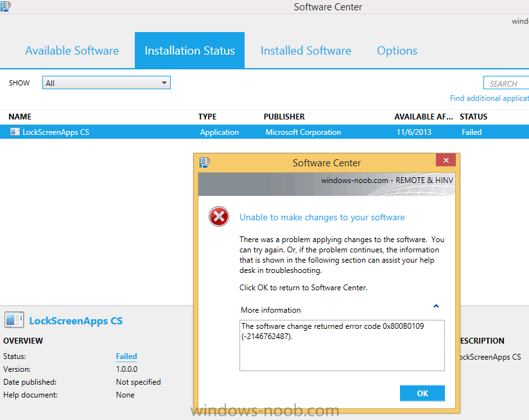529x420 pixels.
Task: Click the Date published value Not specified
Action: (138, 382)
